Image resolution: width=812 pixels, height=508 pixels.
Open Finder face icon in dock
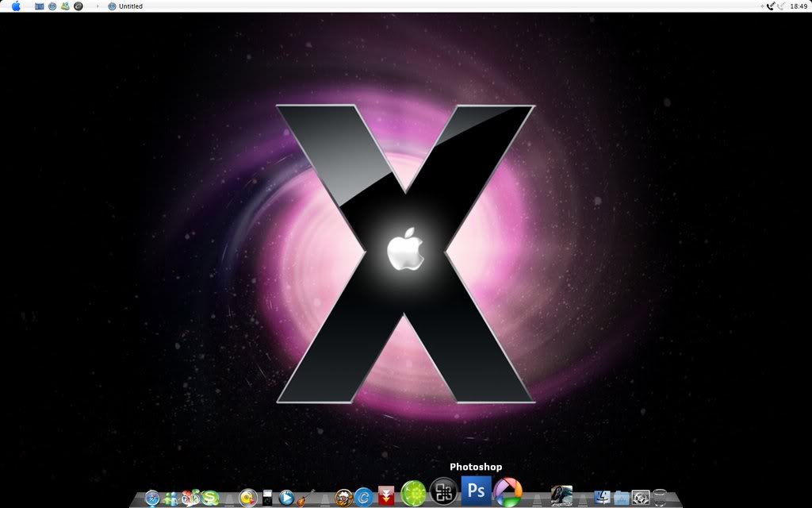tap(602, 498)
